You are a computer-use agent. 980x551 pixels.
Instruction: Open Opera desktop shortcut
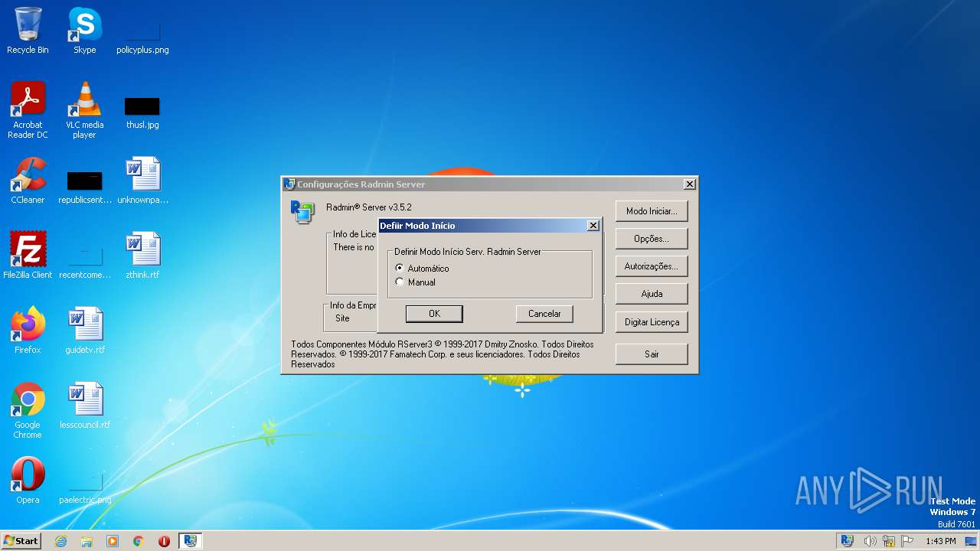(x=28, y=481)
